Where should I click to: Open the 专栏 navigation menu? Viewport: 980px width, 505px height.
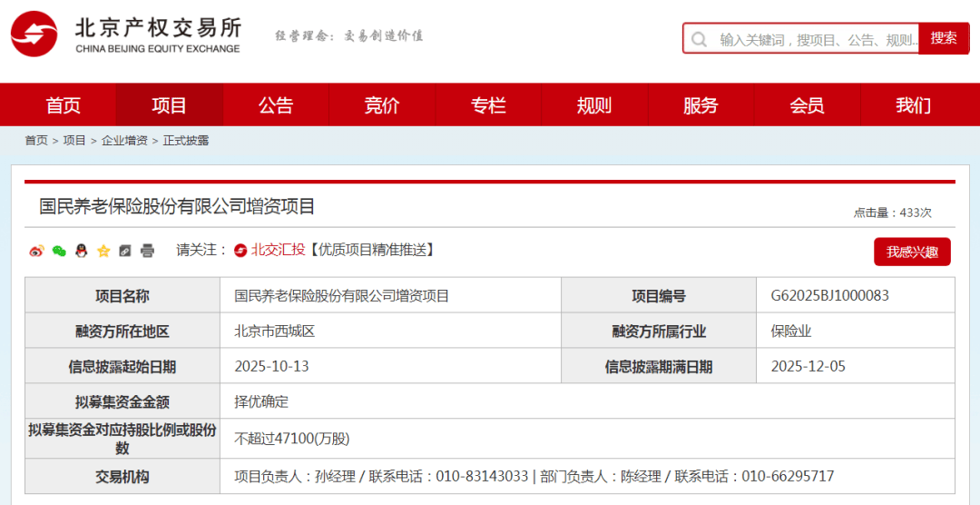pyautogui.click(x=488, y=105)
